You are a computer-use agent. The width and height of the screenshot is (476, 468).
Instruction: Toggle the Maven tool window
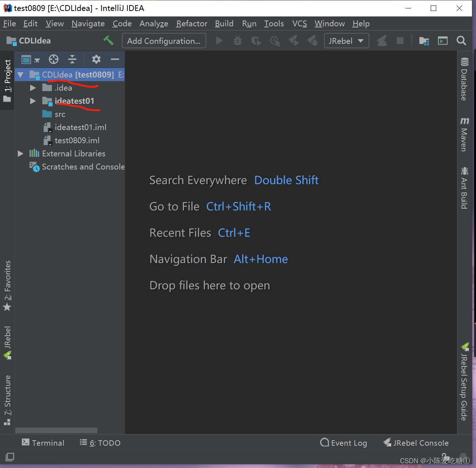[x=464, y=134]
